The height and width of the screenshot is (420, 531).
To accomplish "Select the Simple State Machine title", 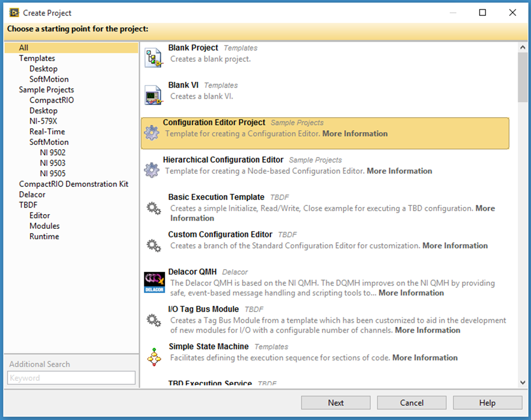I will pyautogui.click(x=209, y=346).
